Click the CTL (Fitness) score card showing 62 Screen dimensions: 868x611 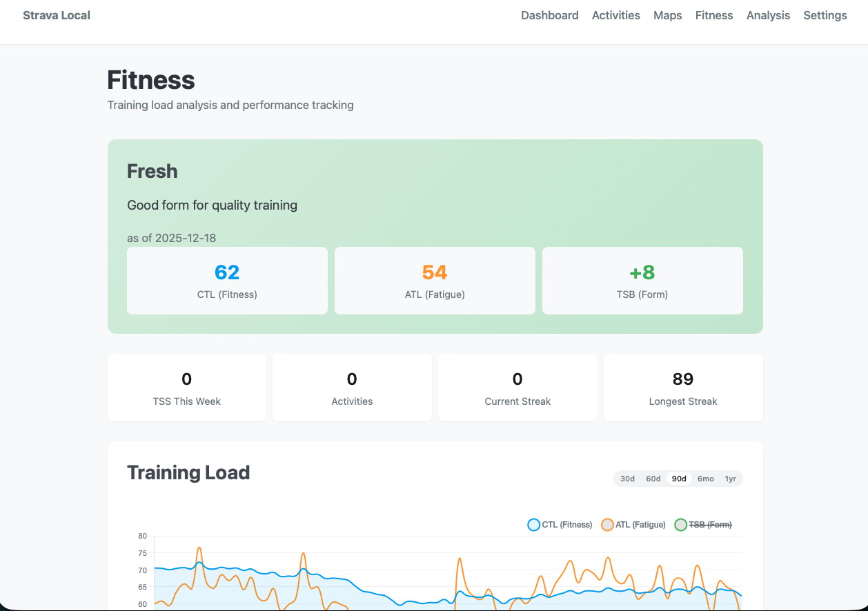pyautogui.click(x=227, y=280)
